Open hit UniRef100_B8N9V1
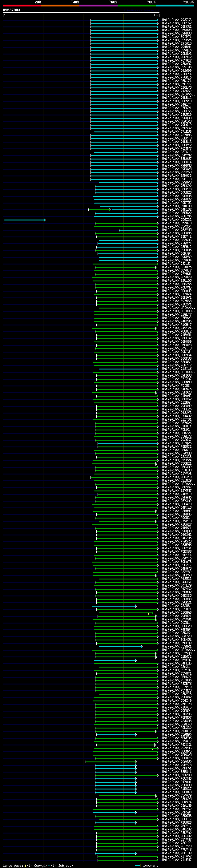The width and height of the screenshot is (197, 868). click(177, 297)
